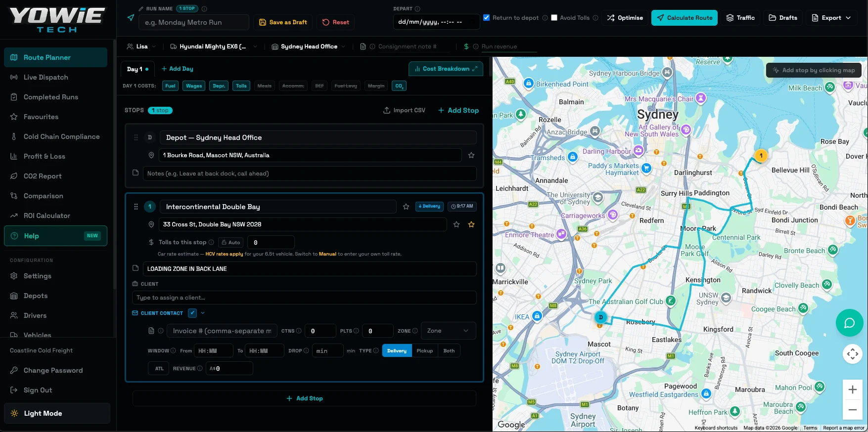The height and width of the screenshot is (432, 868).
Task: Click the depart date-time field
Action: [436, 22]
